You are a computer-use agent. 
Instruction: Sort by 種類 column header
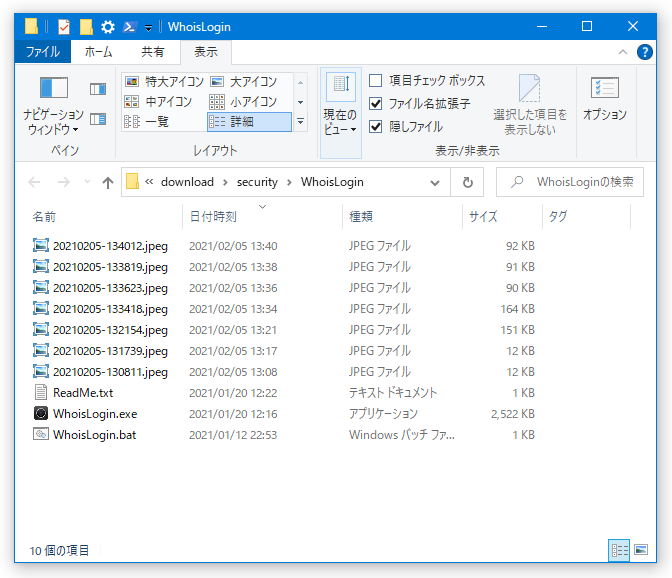click(402, 217)
